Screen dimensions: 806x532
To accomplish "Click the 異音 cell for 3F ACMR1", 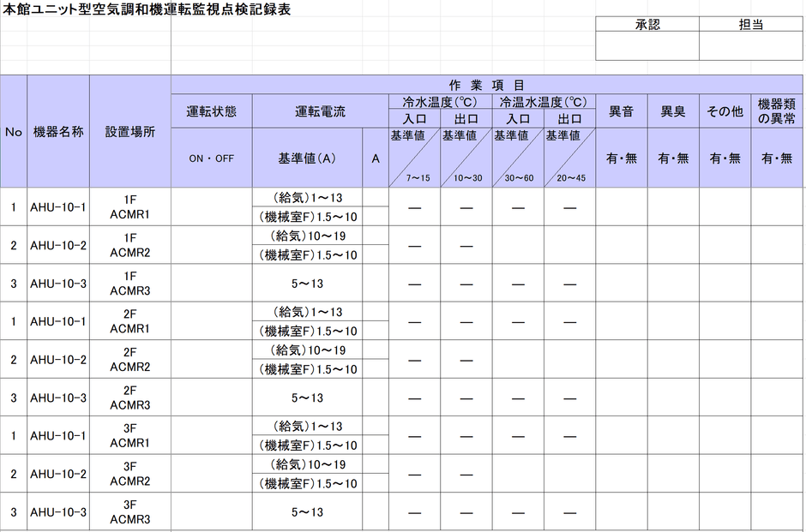I will tap(622, 435).
